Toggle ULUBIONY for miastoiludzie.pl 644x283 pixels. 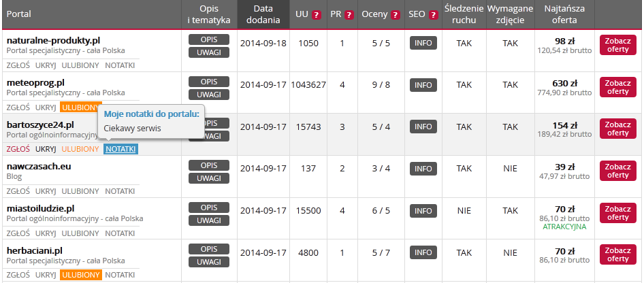pos(80,233)
